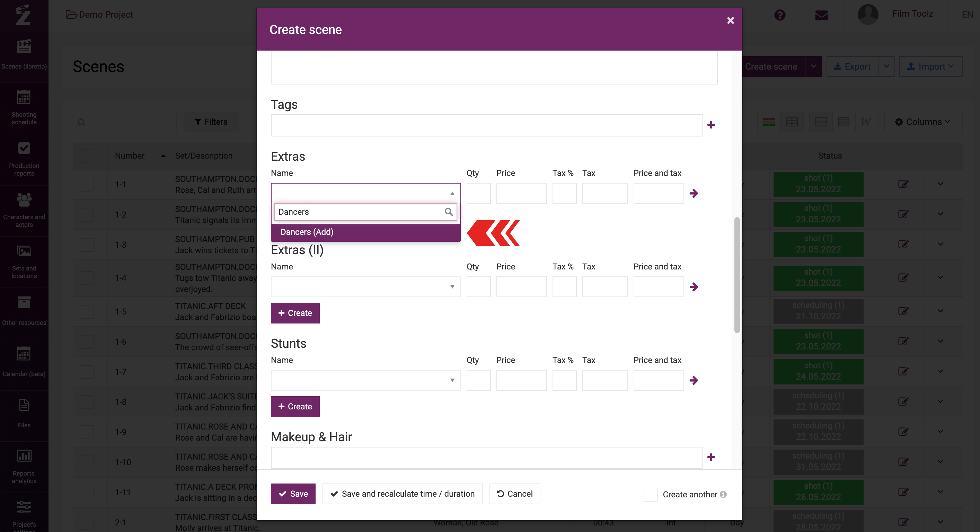The image size is (980, 532).
Task: Open the Shooting schedule sidebar item
Action: point(24,108)
